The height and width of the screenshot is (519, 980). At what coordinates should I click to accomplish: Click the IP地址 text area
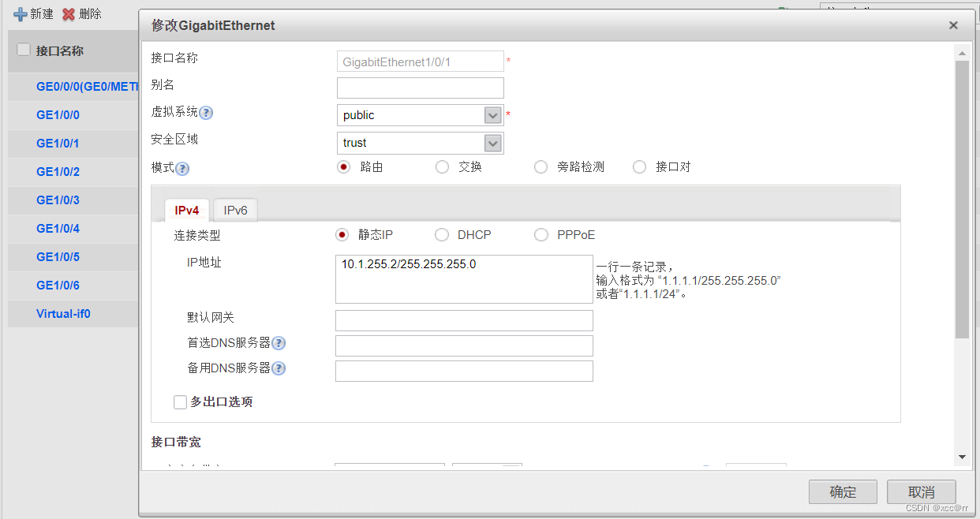464,279
